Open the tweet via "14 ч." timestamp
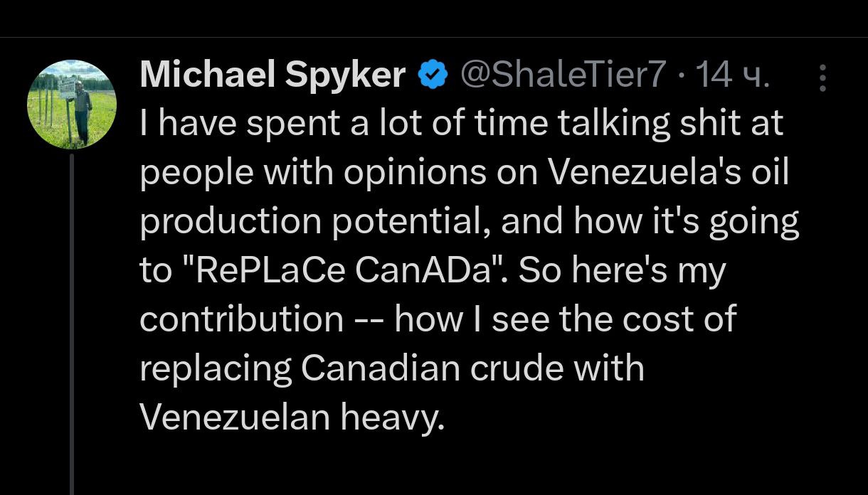Screen dimensions: 868x495 tap(732, 75)
